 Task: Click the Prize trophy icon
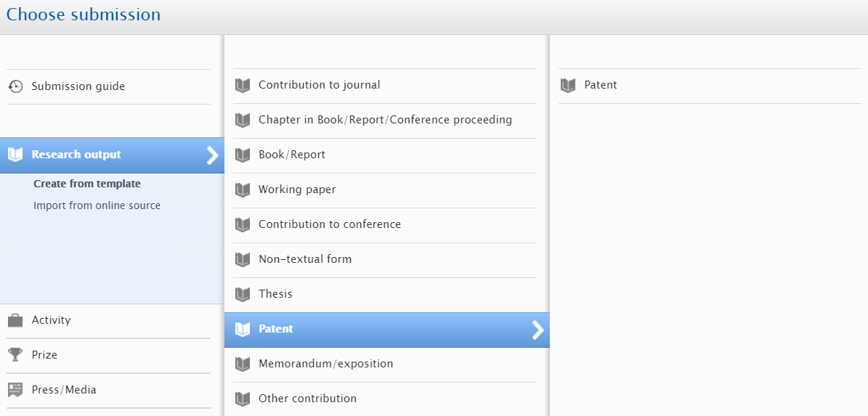pos(15,355)
